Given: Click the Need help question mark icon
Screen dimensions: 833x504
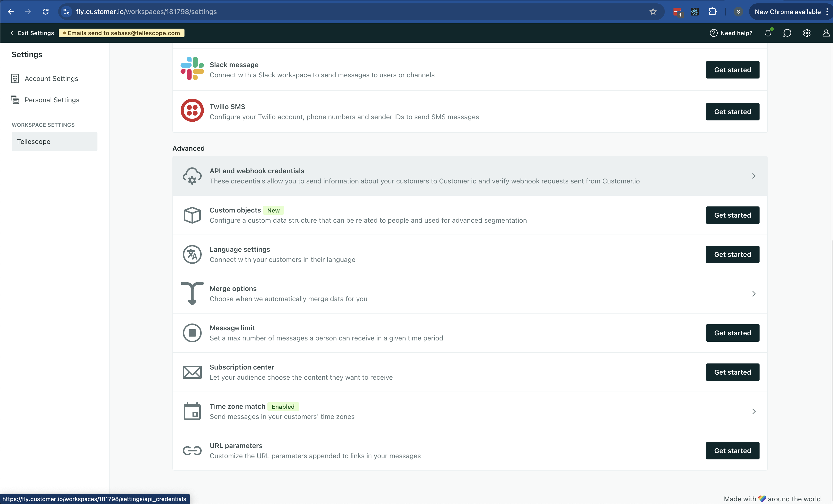Looking at the screenshot, I should pos(713,33).
